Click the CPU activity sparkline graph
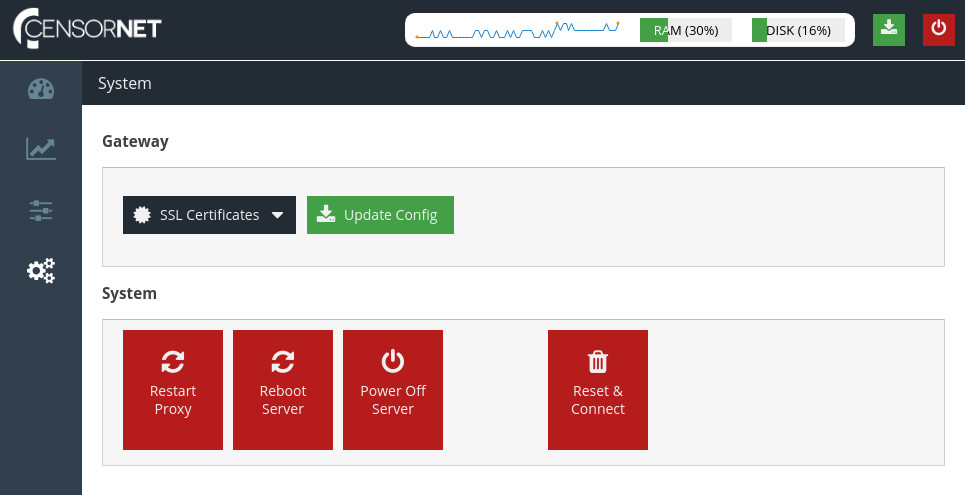965x495 pixels. 518,30
